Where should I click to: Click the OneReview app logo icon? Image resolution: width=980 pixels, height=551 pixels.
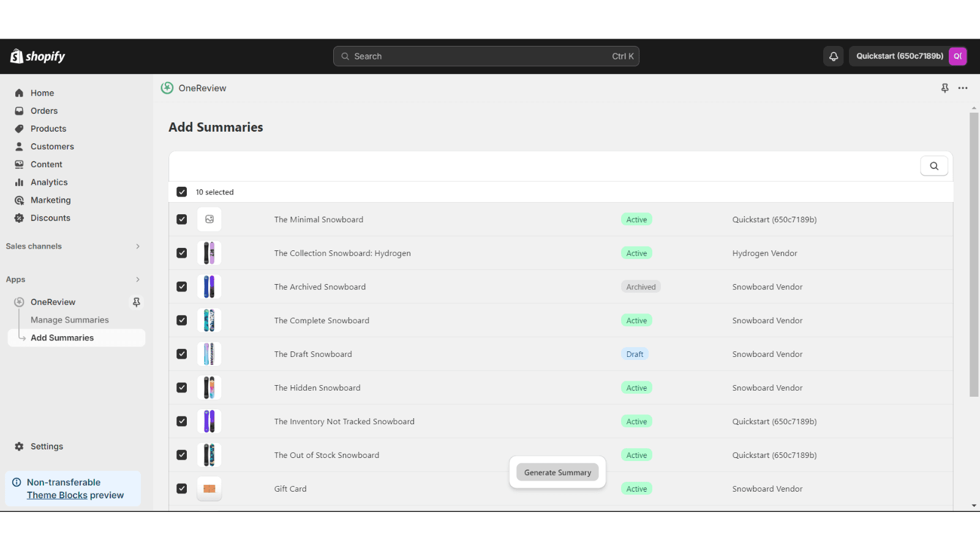coord(167,88)
